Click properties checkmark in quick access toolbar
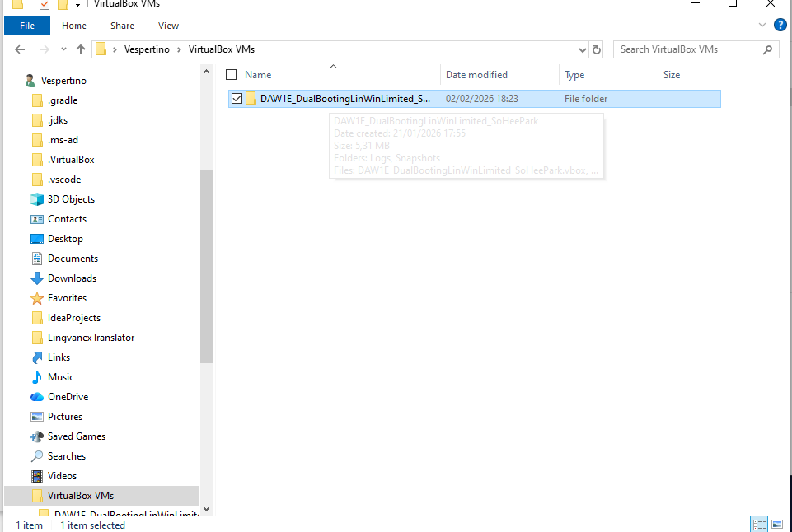This screenshot has height=532, width=792. click(45, 5)
